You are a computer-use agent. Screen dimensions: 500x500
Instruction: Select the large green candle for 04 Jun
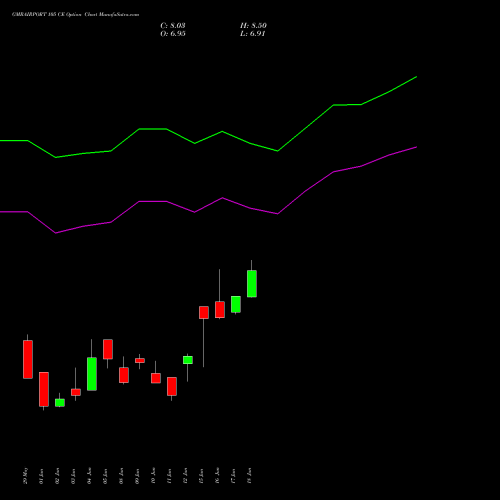[92, 374]
